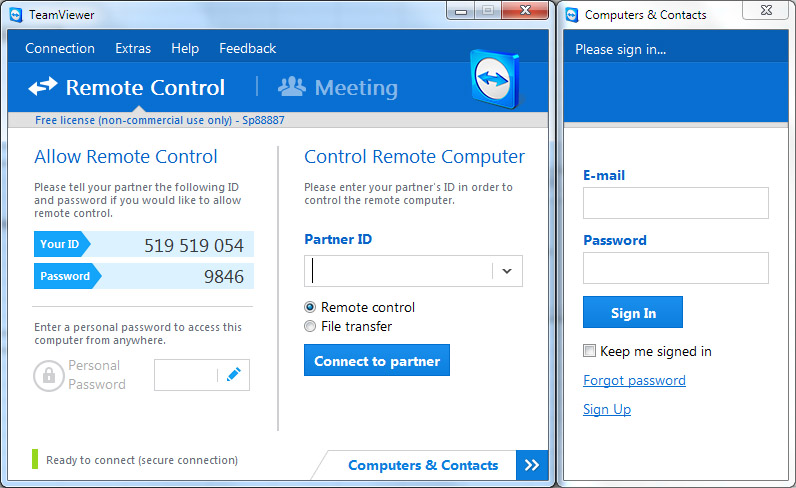Click the TeamViewer logo in the header
Image resolution: width=796 pixels, height=488 pixels.
(497, 80)
